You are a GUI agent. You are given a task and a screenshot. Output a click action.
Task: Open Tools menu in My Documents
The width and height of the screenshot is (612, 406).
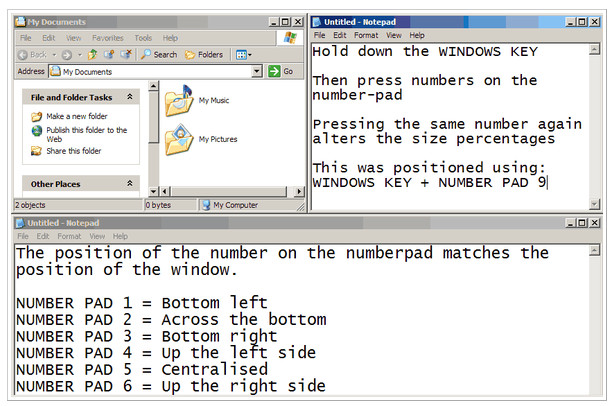tap(143, 38)
